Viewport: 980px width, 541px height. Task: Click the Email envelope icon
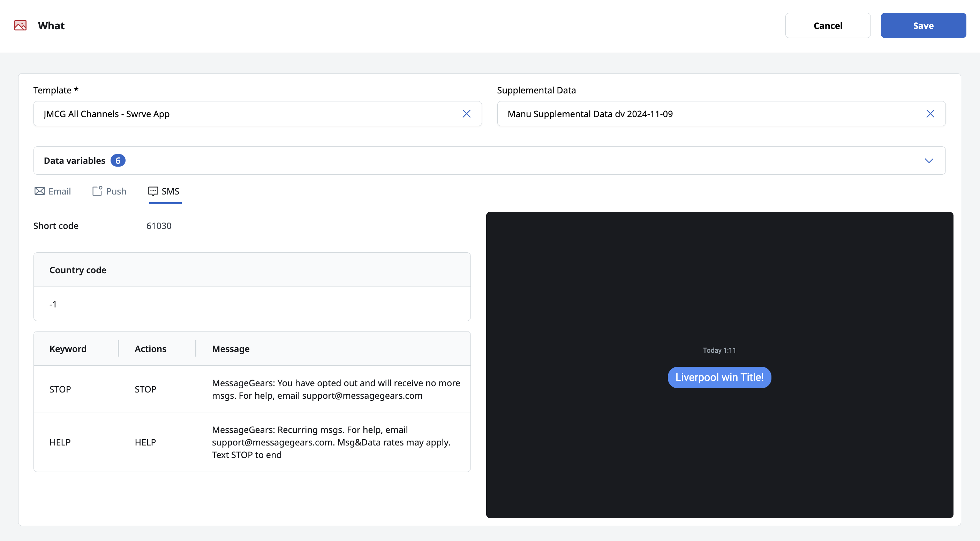coord(39,191)
